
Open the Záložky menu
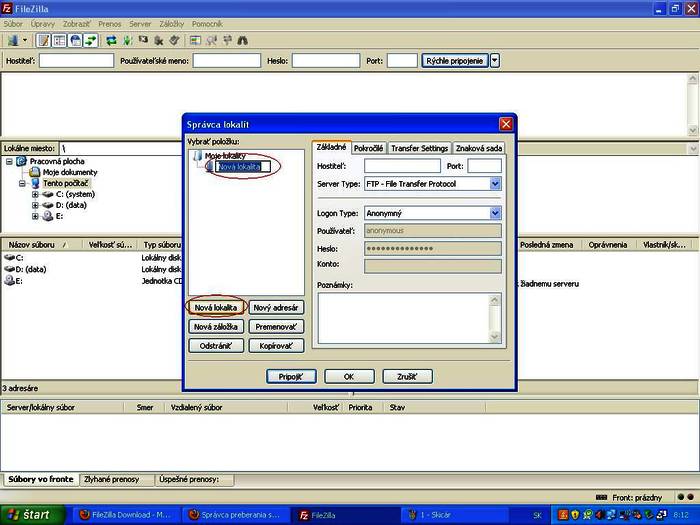[x=171, y=24]
